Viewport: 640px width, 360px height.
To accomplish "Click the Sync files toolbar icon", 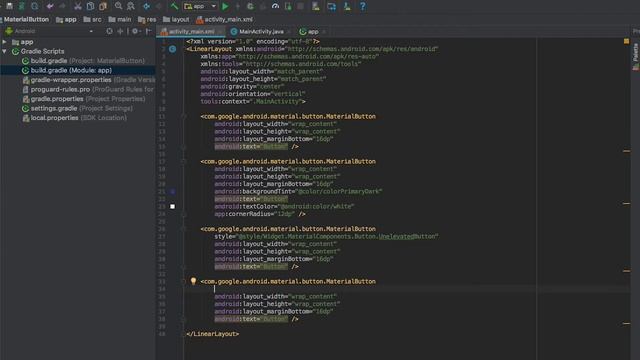I will click(x=22, y=6).
